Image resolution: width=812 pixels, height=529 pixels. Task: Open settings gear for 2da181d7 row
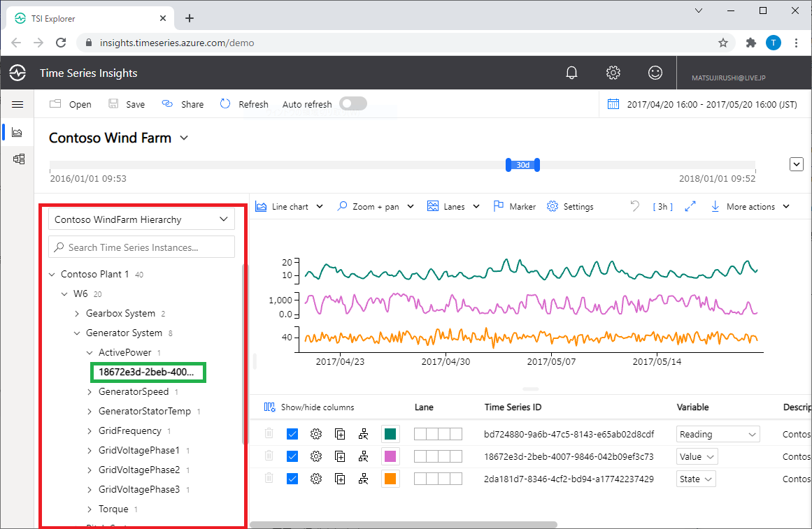click(x=316, y=479)
